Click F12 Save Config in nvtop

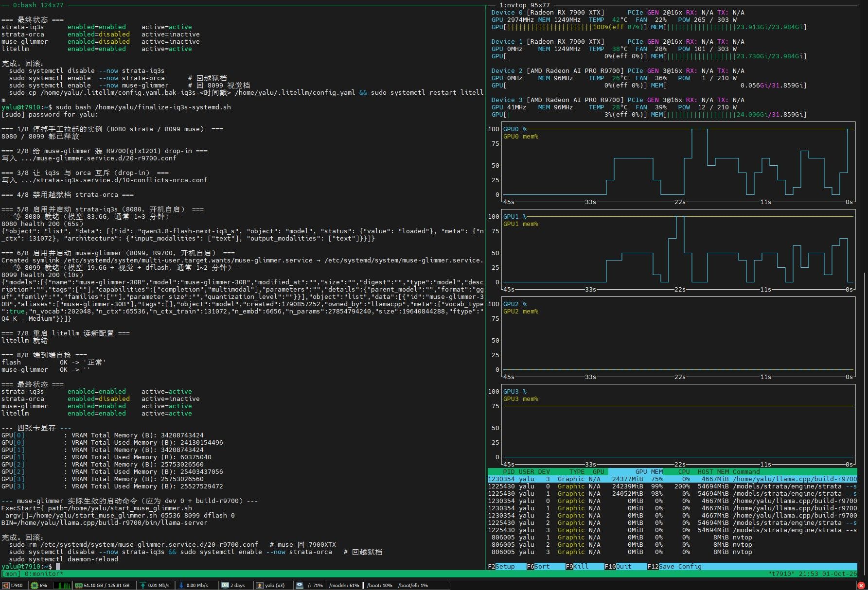(x=674, y=566)
